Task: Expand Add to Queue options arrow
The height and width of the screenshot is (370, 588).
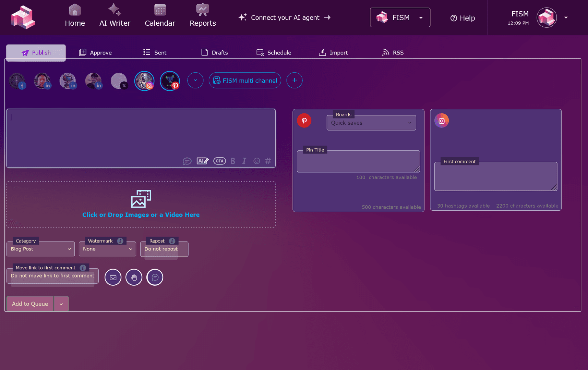Action: pyautogui.click(x=61, y=304)
